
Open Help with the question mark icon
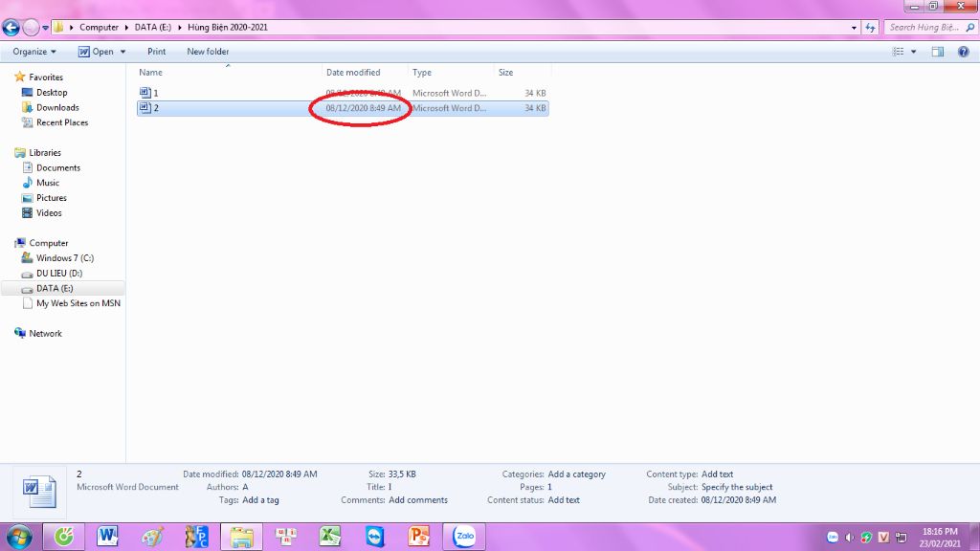coord(963,52)
